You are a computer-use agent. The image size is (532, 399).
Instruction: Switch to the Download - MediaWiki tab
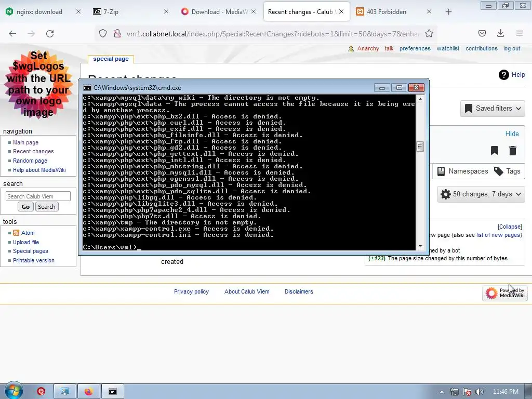tap(219, 12)
